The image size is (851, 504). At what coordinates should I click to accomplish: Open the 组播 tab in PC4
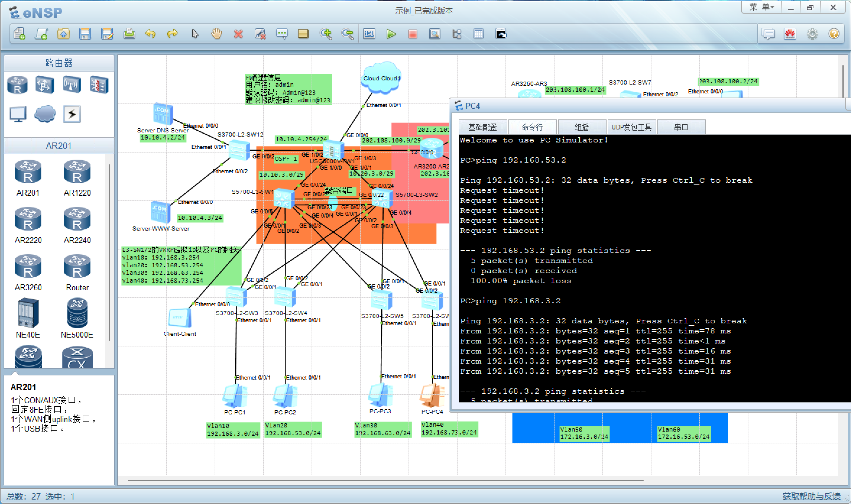coord(582,127)
